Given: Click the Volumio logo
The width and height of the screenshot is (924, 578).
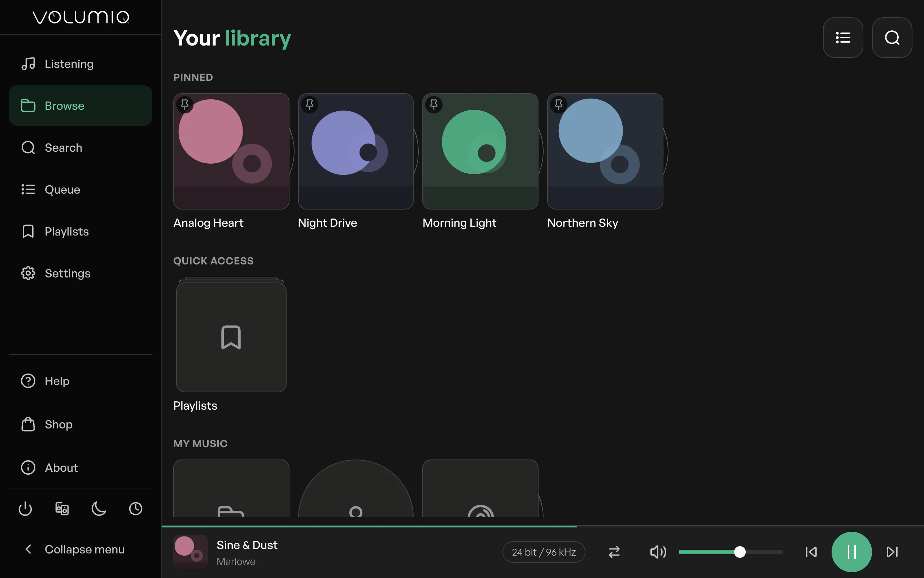Looking at the screenshot, I should point(81,17).
